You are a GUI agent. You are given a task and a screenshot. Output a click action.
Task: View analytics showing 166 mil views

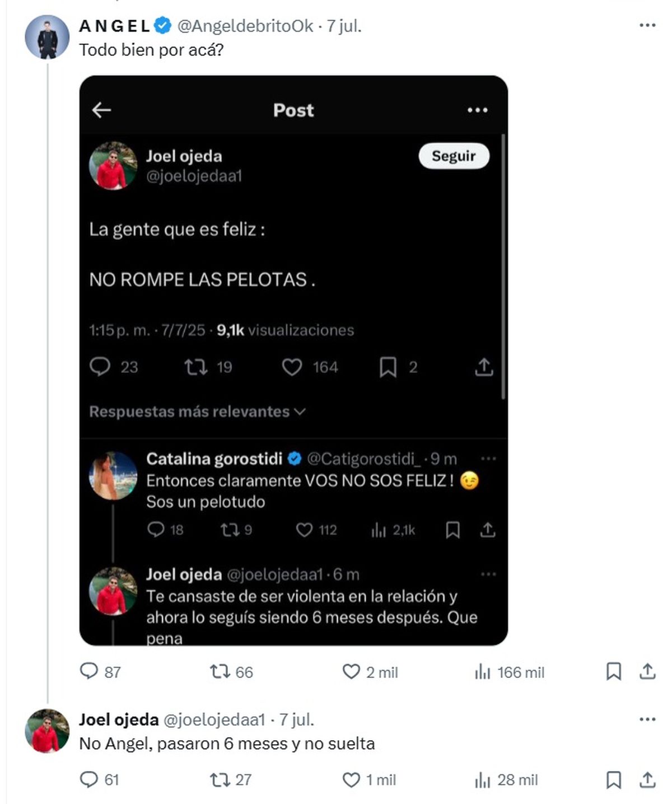click(509, 671)
